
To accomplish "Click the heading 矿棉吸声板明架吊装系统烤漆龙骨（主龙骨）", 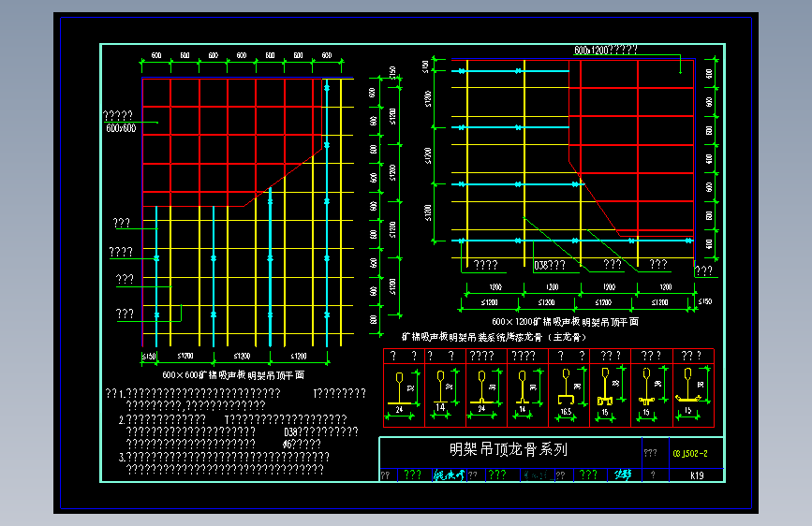I will coord(494,337).
